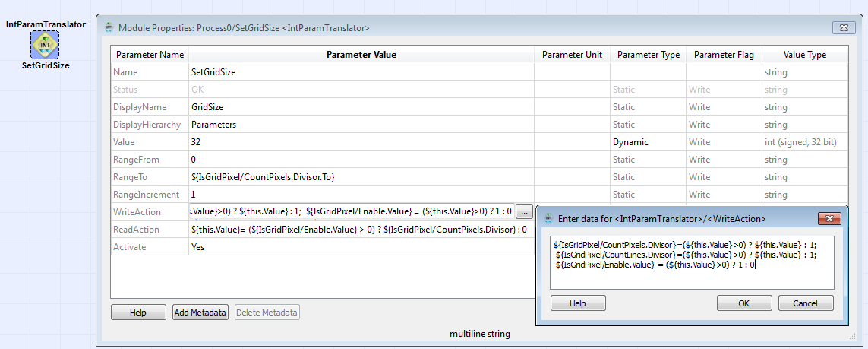
Task: Click the Add Metadata button
Action: [200, 313]
